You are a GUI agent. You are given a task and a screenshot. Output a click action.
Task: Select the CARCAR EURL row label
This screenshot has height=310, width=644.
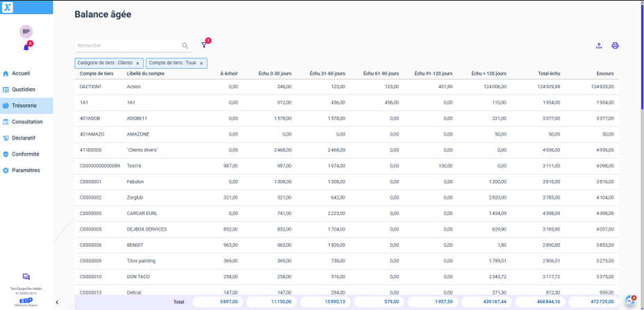point(142,213)
